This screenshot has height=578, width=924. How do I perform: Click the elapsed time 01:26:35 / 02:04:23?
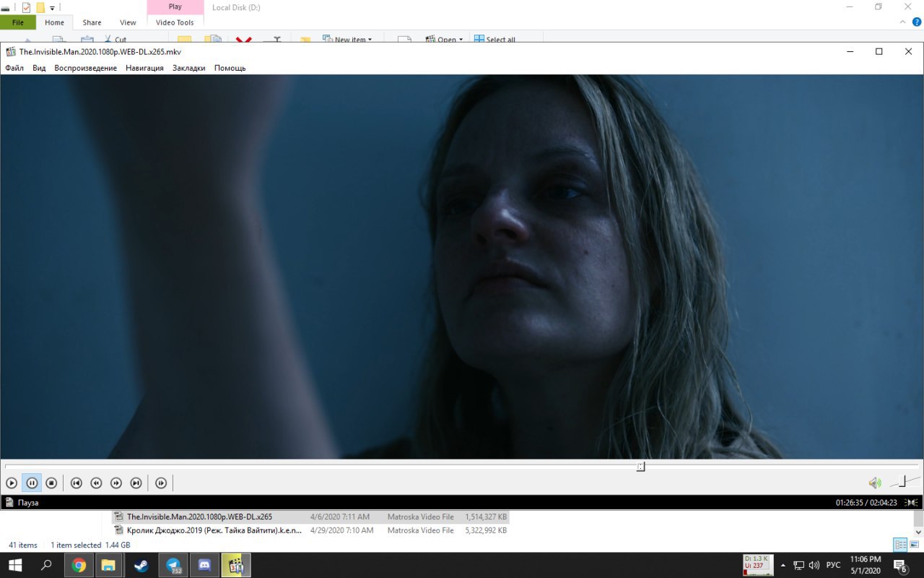[x=866, y=502]
